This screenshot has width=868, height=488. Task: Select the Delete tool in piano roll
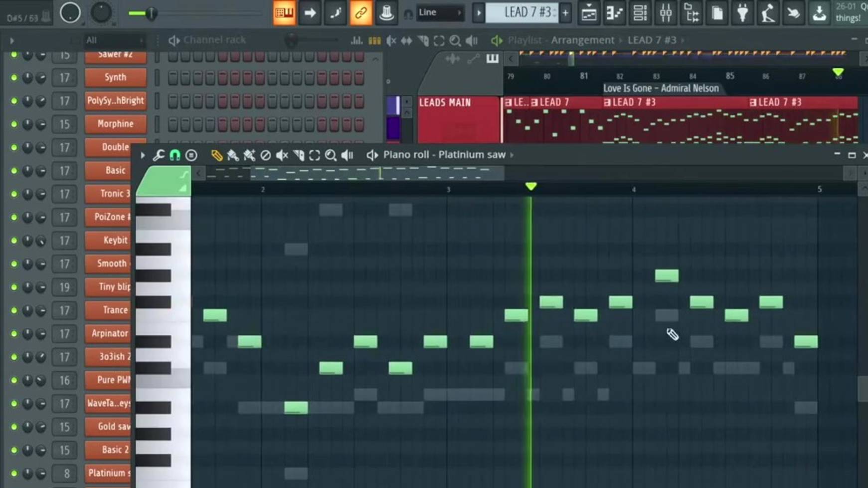[266, 155]
